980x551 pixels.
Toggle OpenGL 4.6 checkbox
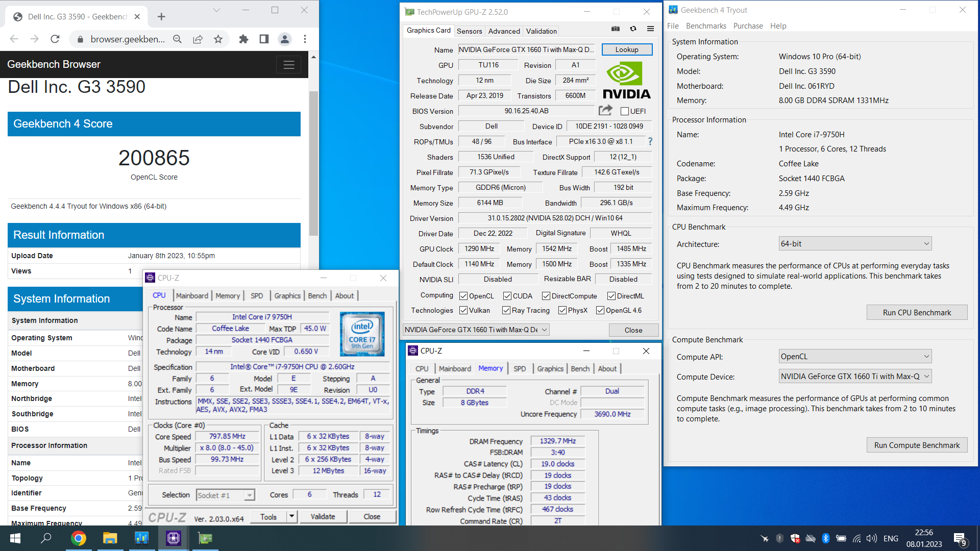[x=600, y=310]
